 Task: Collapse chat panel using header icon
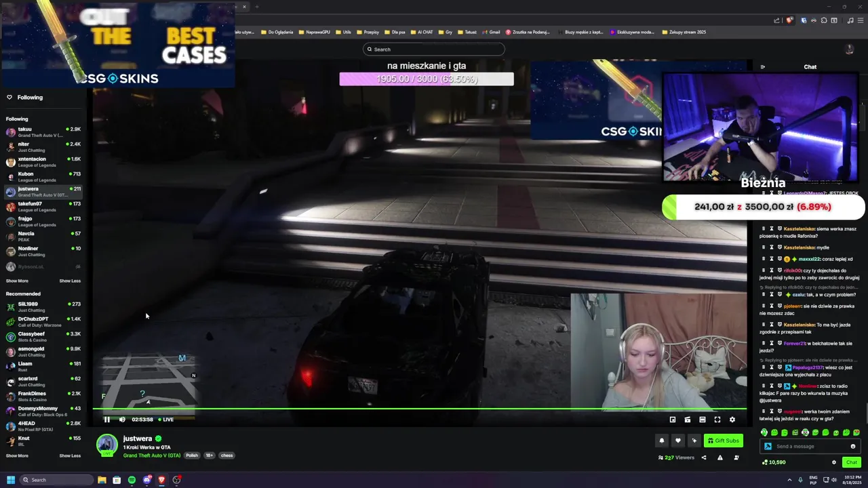[763, 67]
